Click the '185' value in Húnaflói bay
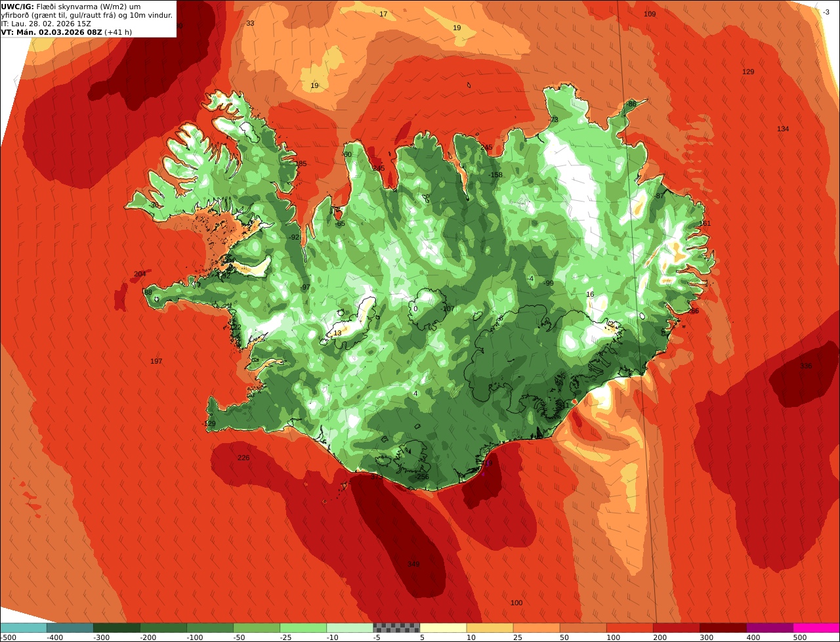The image size is (840, 642). click(x=301, y=163)
